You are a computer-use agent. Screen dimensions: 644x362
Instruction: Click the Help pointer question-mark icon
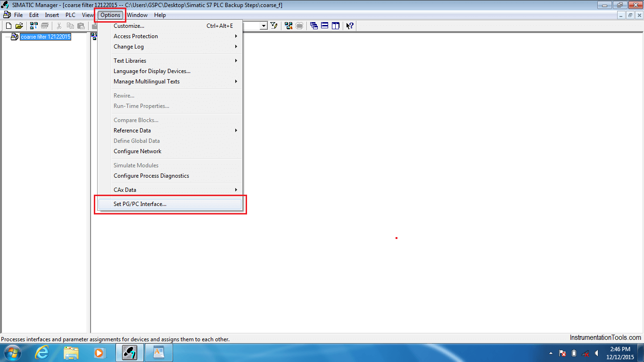click(x=350, y=26)
